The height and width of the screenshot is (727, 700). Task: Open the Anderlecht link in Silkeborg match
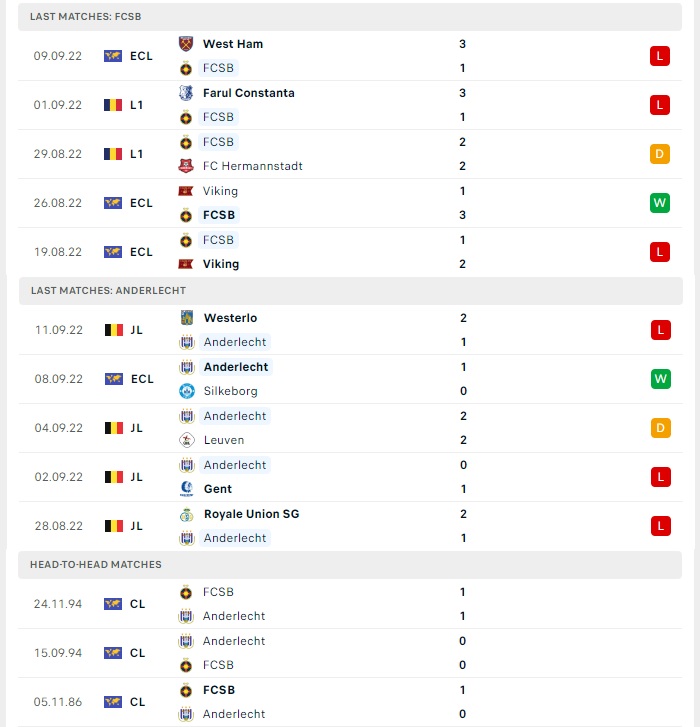click(236, 367)
